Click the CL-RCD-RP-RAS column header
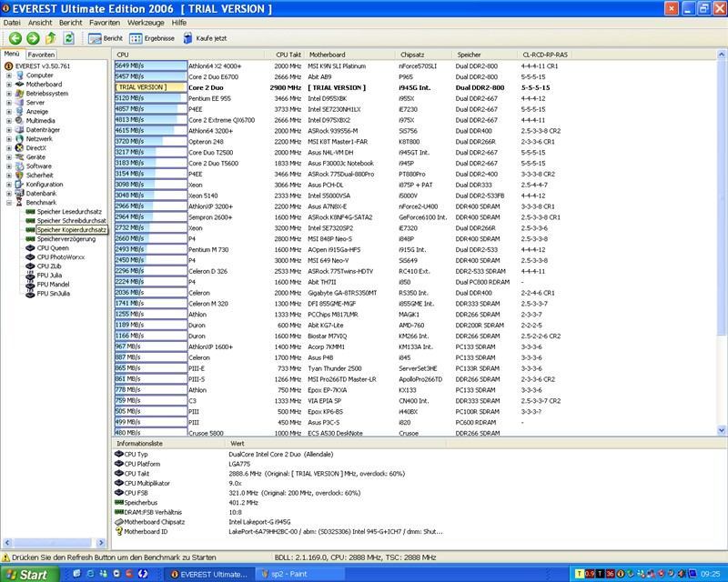 545,55
